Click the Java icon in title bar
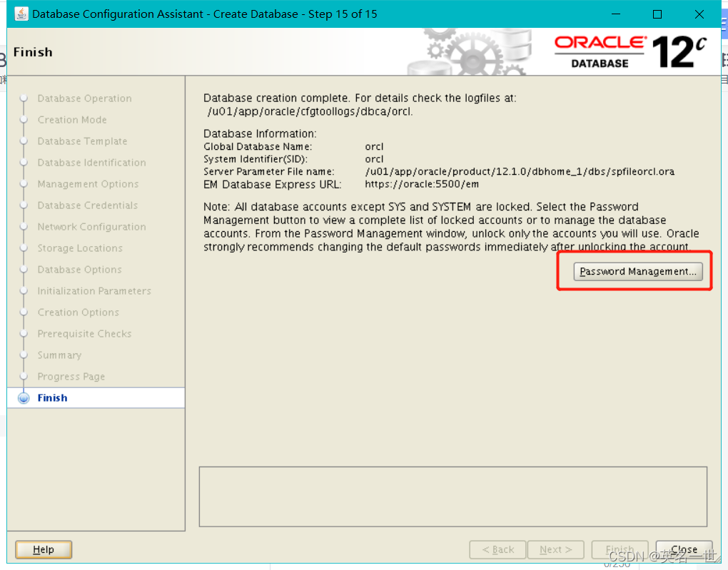Screen dimensions: 728x570 [x=21, y=14]
